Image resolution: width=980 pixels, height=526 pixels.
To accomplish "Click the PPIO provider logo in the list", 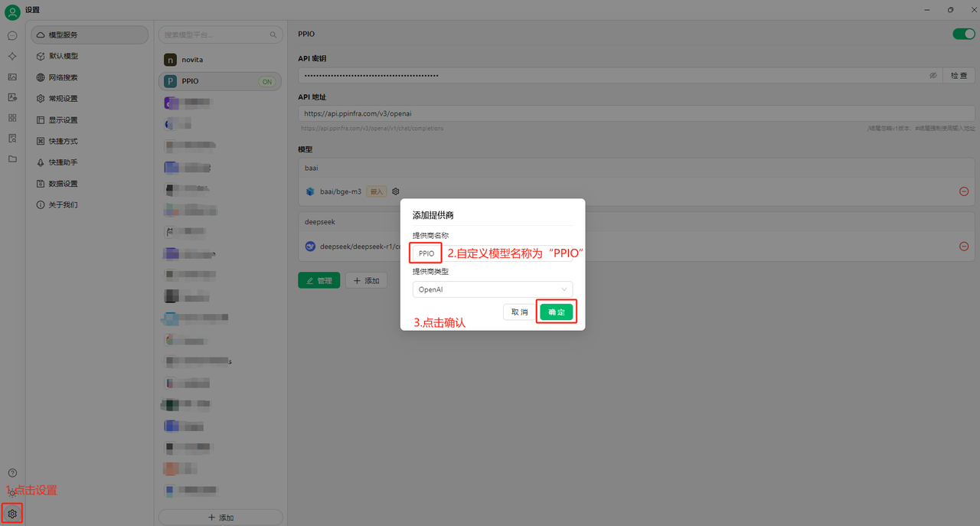I will (x=170, y=81).
